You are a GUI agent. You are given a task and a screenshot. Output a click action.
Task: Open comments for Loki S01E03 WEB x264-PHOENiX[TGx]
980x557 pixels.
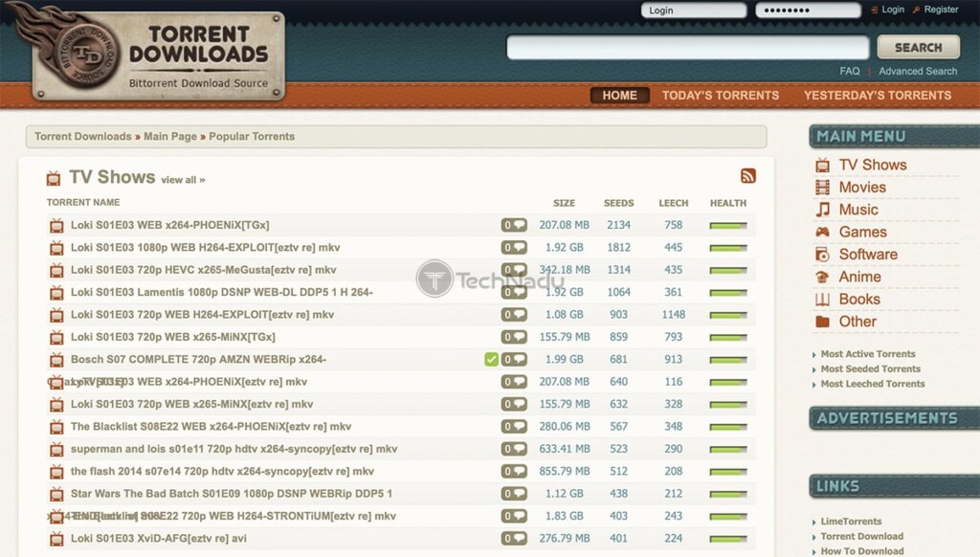514,225
